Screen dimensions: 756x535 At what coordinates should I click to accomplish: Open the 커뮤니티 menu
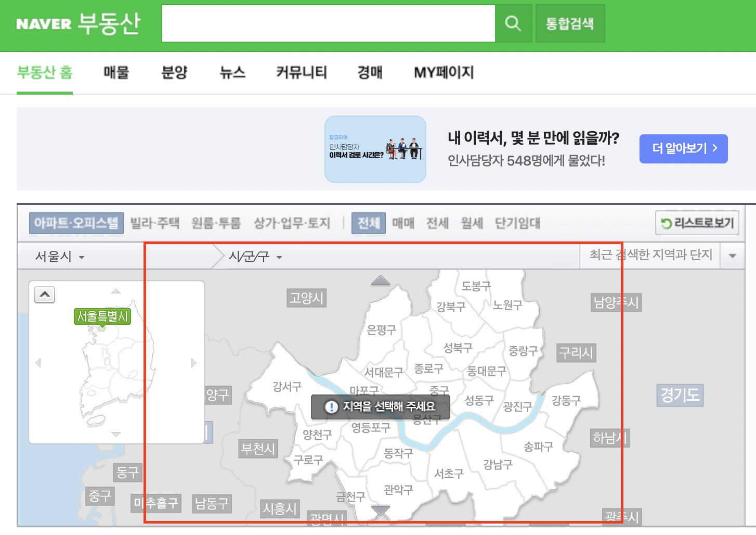pos(302,72)
